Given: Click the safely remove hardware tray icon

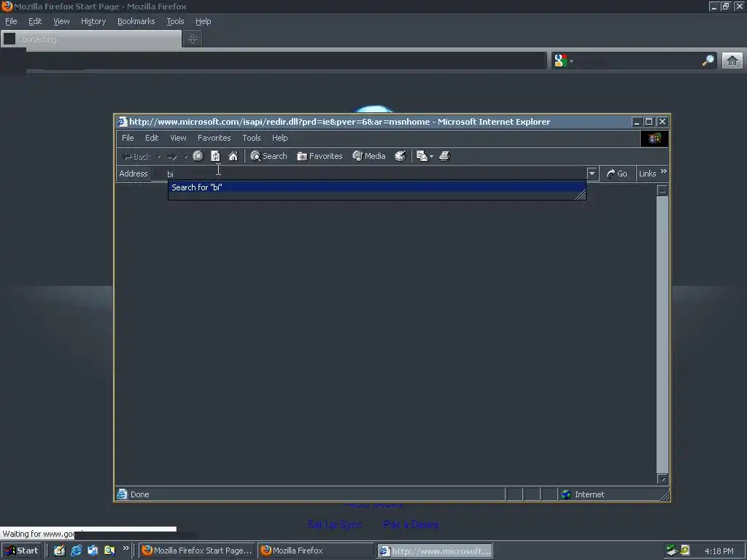Looking at the screenshot, I should 672,551.
